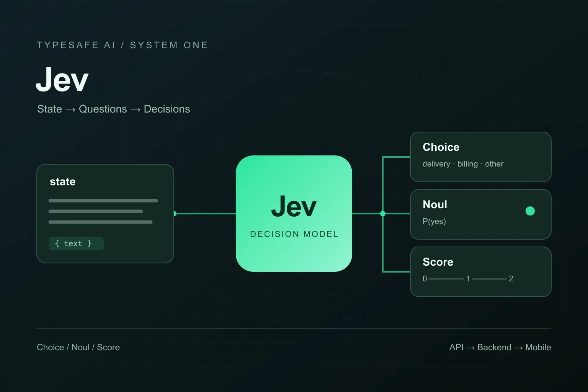Click the large white "Jev" title heading
This screenshot has width=588, height=392.
[x=62, y=79]
